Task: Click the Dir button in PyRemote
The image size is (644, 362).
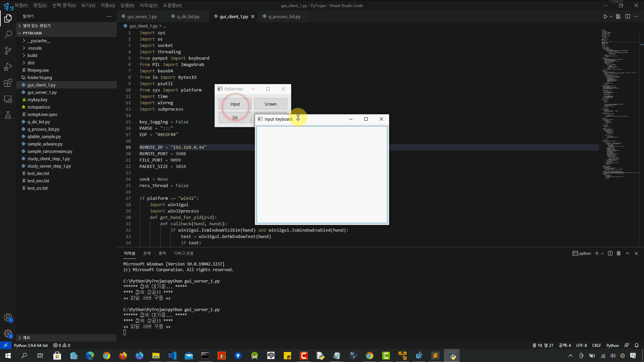Action: click(235, 118)
